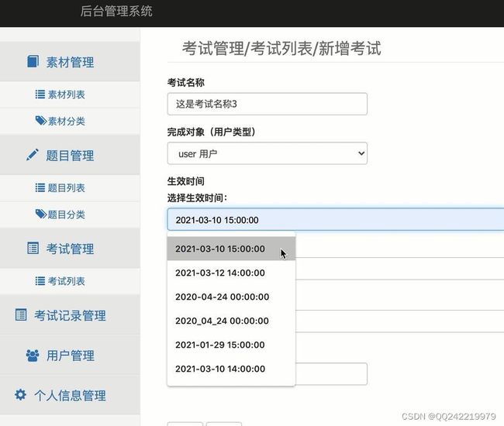Click the book icon beside 素材管理
The height and width of the screenshot is (426, 504).
click(x=33, y=61)
